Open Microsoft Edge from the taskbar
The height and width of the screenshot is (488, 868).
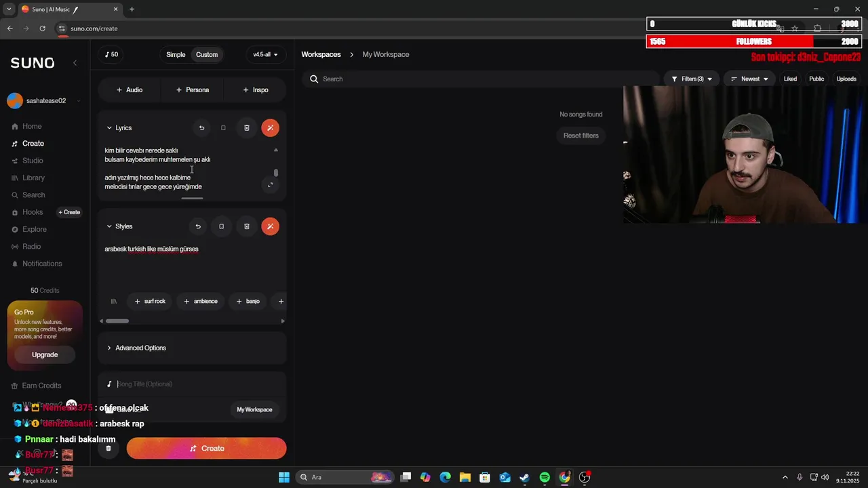(445, 477)
